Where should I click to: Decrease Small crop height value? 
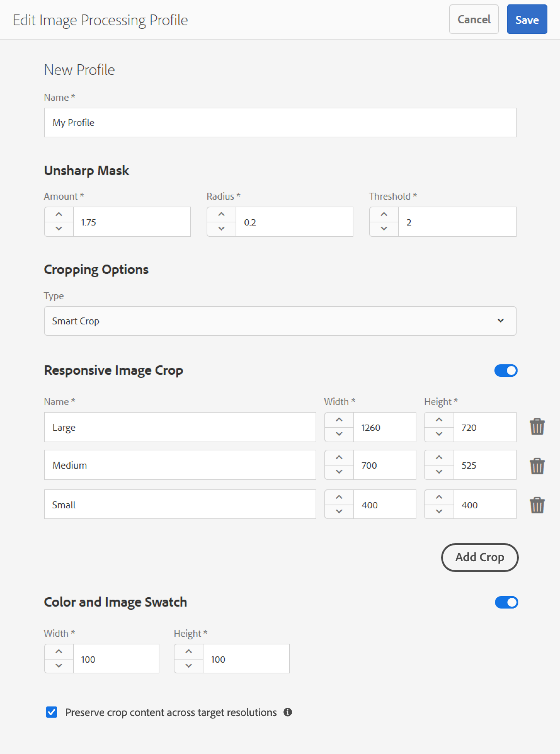(439, 511)
